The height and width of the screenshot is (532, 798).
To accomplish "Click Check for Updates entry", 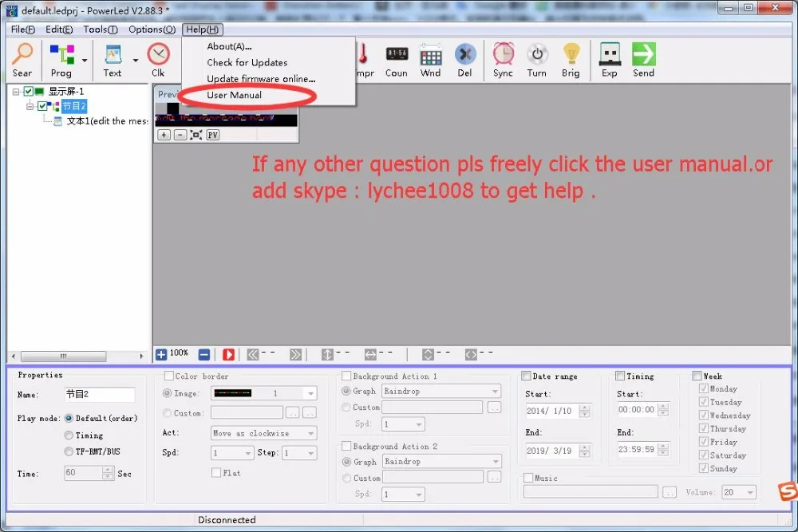I will tap(247, 62).
